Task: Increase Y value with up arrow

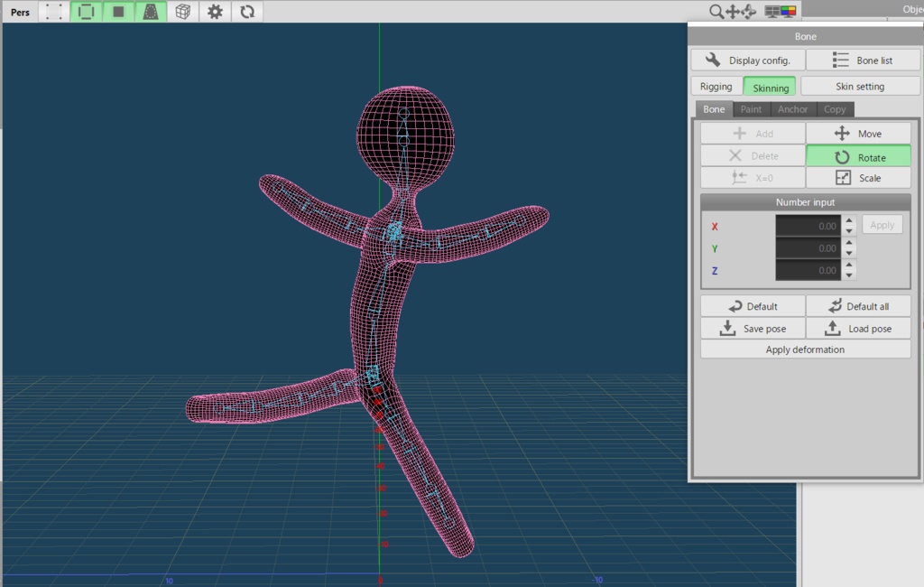Action: 848,242
